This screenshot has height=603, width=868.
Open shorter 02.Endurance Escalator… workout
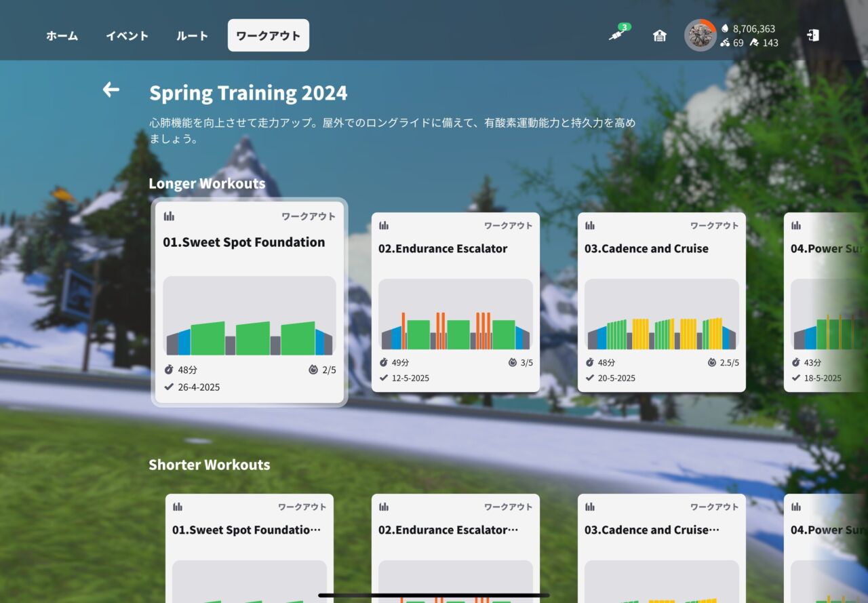(448, 530)
